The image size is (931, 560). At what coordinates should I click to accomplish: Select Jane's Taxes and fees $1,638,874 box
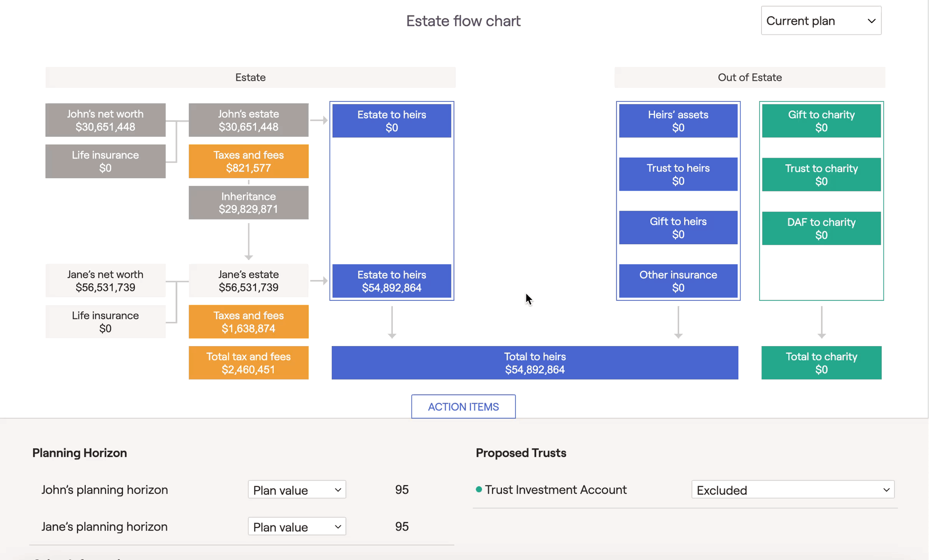[x=248, y=322]
